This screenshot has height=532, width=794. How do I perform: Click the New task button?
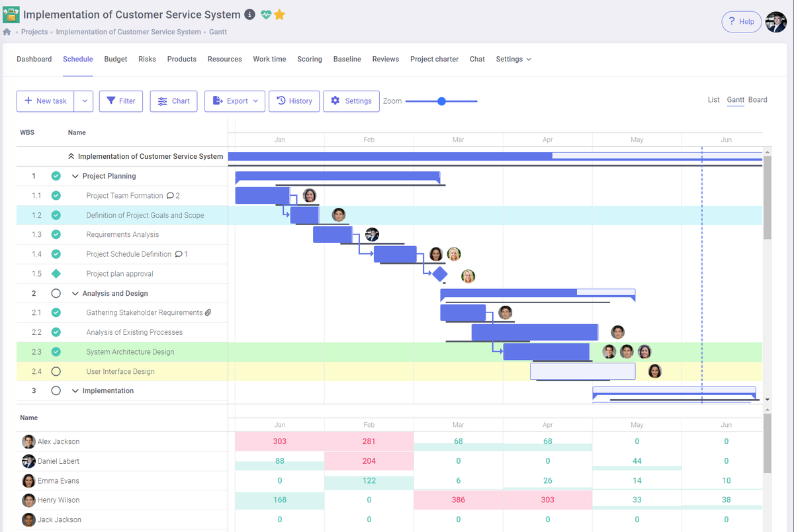click(x=45, y=101)
